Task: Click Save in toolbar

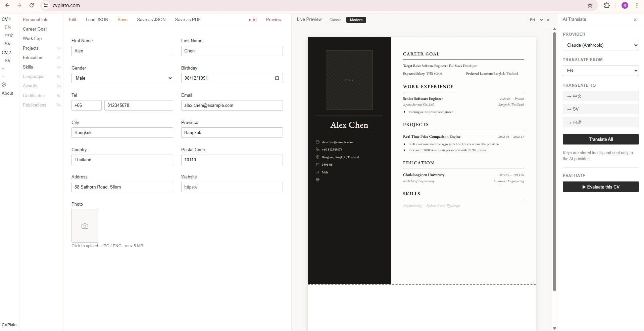Action: coord(122,19)
